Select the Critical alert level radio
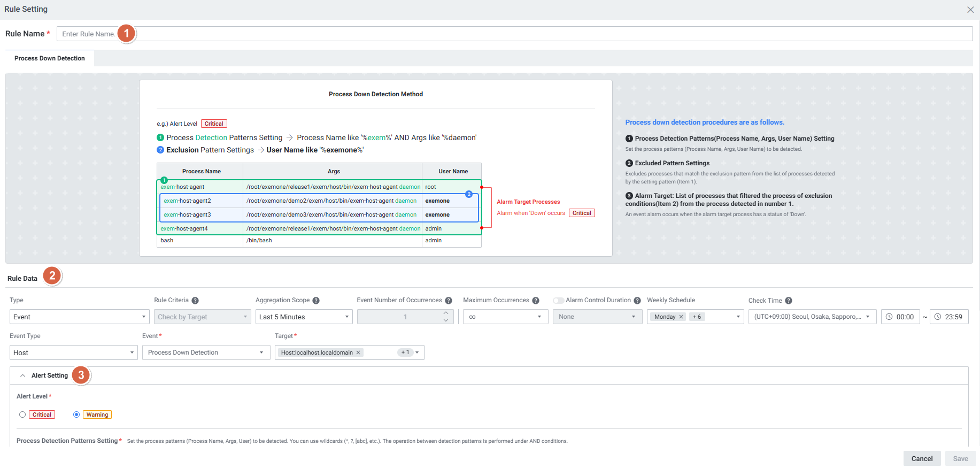Viewport: 980px width, 468px height. pos(22,415)
